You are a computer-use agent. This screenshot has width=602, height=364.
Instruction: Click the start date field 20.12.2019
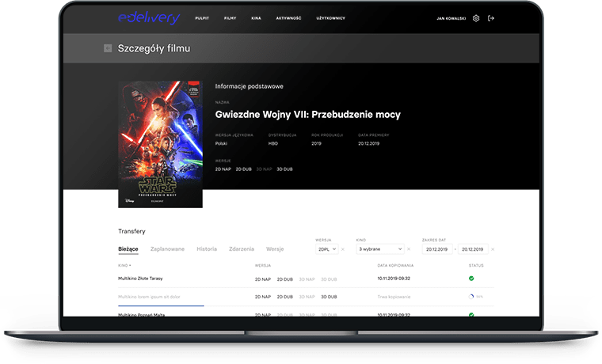(x=437, y=249)
